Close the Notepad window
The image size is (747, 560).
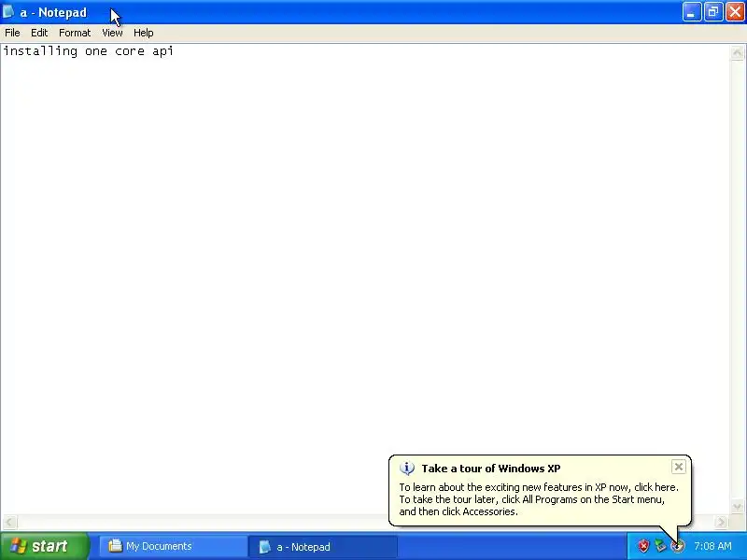[735, 12]
